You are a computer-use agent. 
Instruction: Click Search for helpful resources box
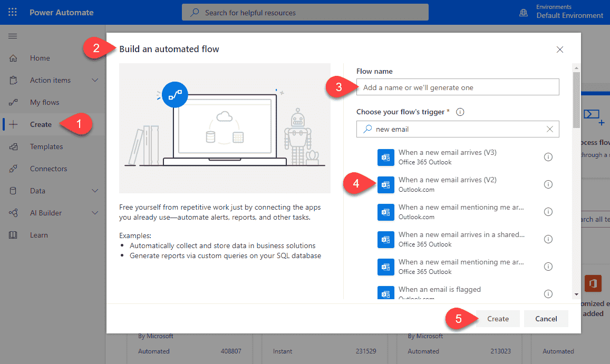coord(305,13)
